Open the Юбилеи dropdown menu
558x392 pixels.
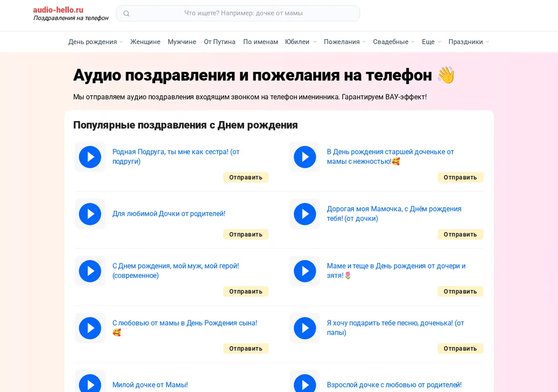click(x=301, y=42)
